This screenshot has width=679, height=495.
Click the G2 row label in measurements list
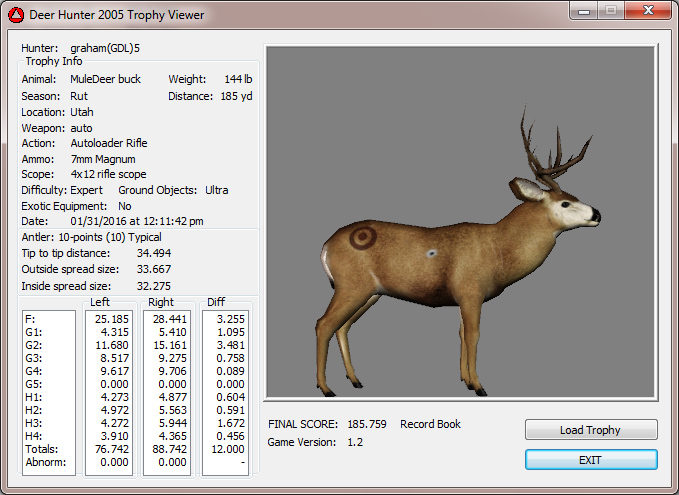(x=32, y=345)
